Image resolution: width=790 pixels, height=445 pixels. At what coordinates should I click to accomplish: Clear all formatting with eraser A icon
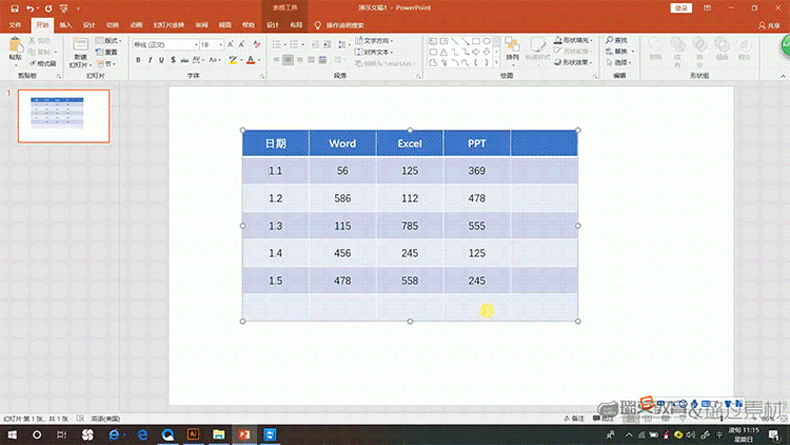click(x=256, y=44)
